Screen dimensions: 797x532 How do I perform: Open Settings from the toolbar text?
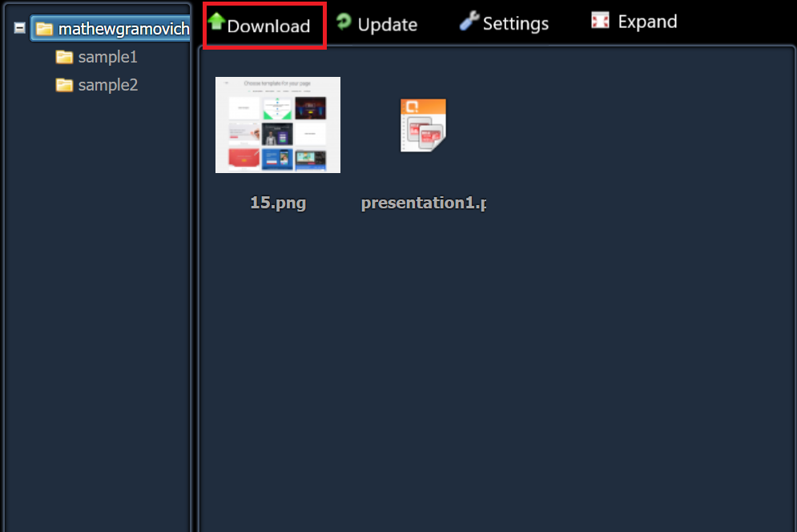pos(515,23)
